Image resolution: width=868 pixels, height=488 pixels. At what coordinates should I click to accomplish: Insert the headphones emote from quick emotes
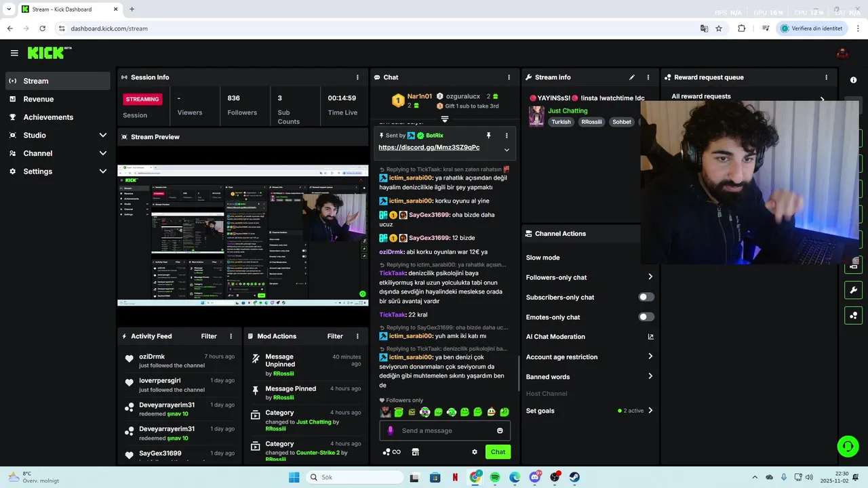coord(425,411)
